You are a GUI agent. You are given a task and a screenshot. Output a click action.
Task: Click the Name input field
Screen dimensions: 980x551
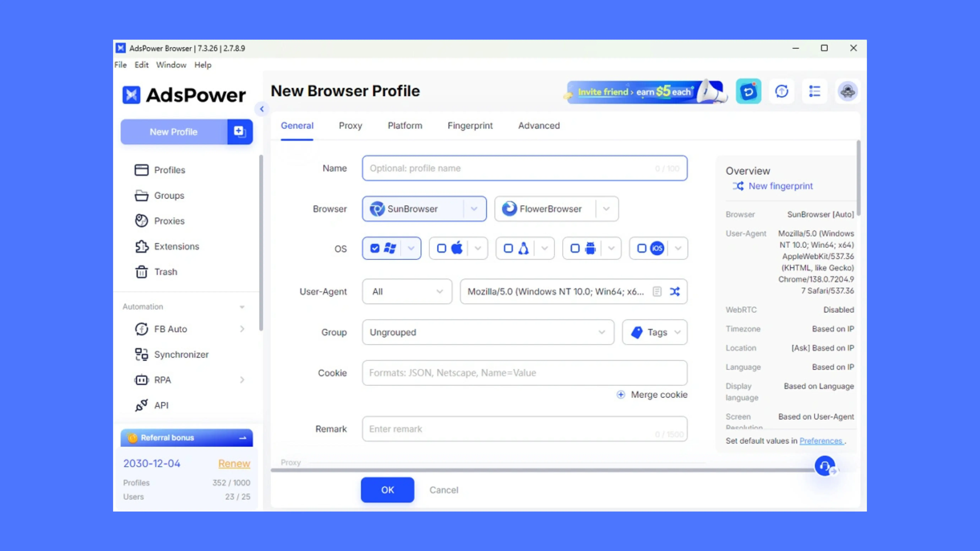pyautogui.click(x=525, y=168)
